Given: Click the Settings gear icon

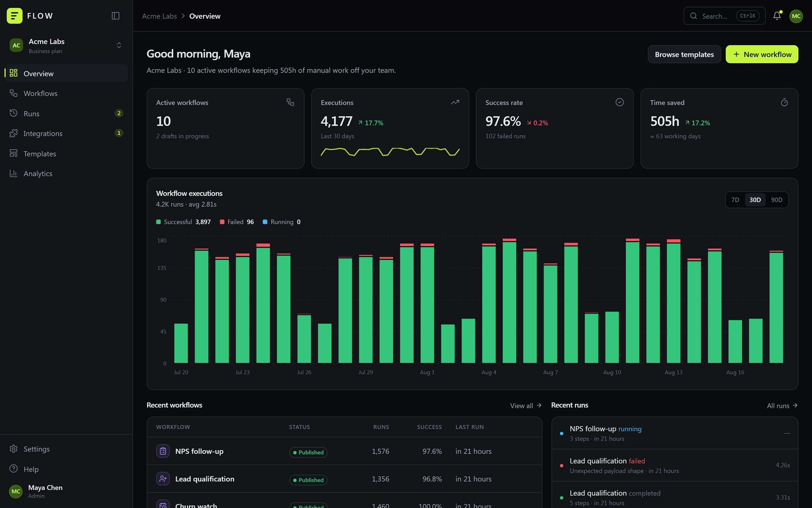Looking at the screenshot, I should pos(13,449).
